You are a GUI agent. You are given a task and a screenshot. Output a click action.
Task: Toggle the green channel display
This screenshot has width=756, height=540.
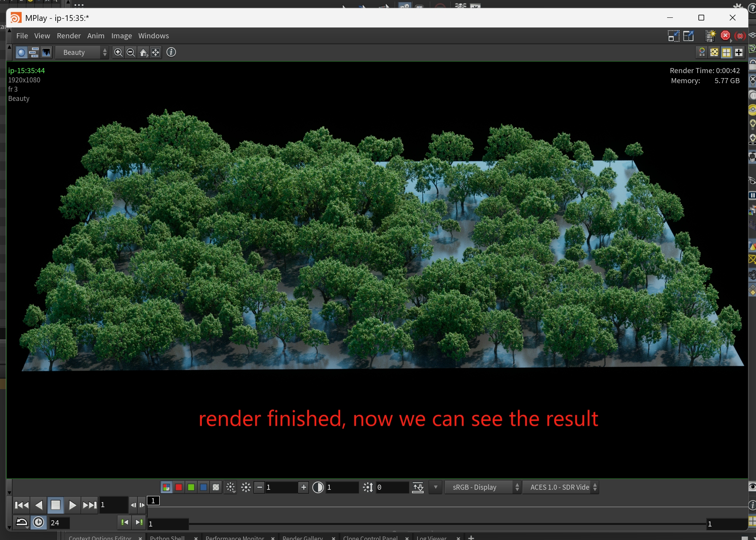click(x=191, y=487)
